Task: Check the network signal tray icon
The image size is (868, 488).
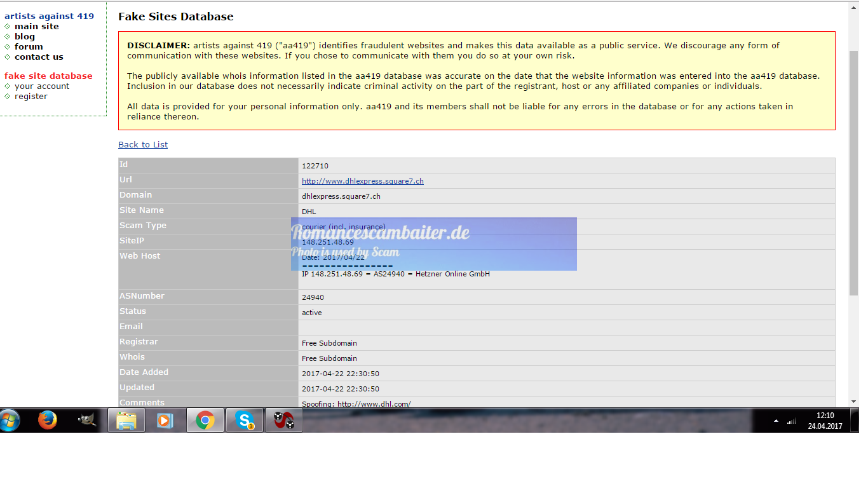Action: click(x=792, y=421)
